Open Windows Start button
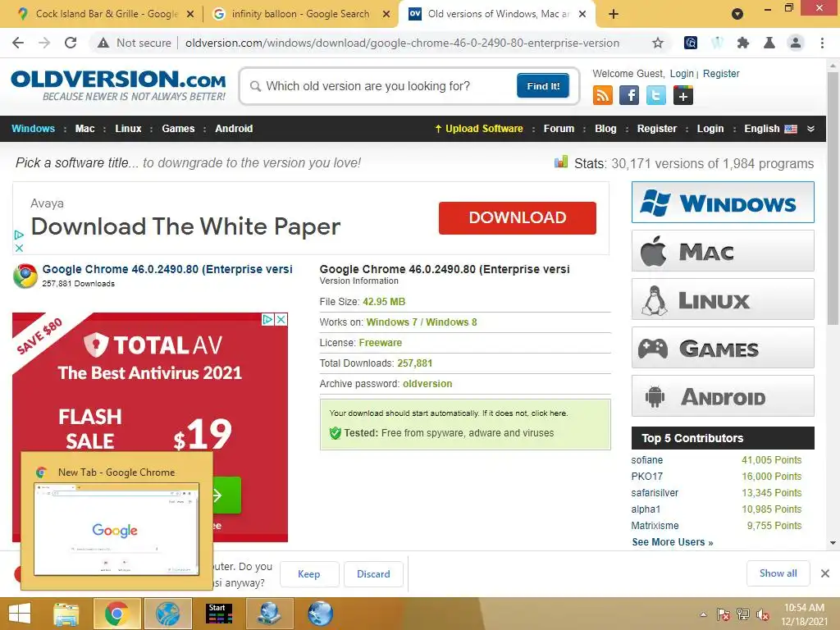Image resolution: width=840 pixels, height=630 pixels. [x=20, y=614]
